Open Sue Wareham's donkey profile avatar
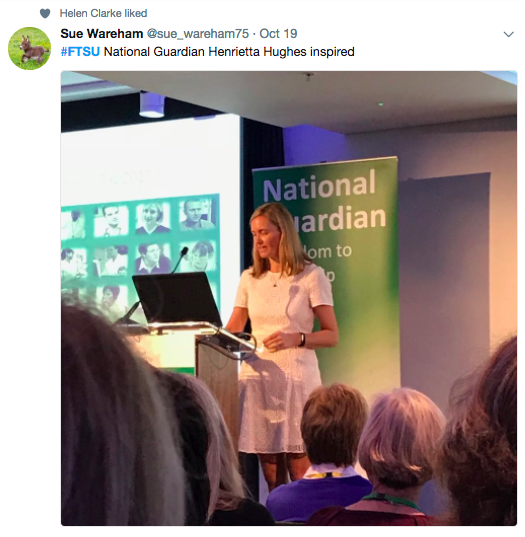The height and width of the screenshot is (537, 525). click(29, 48)
